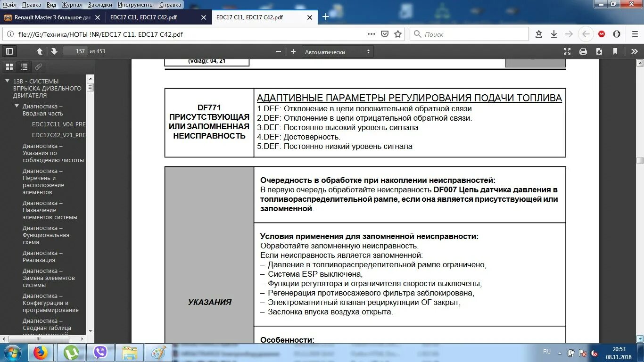Open the dark round extension icon
Screen dimensions: 644x362
[617, 34]
